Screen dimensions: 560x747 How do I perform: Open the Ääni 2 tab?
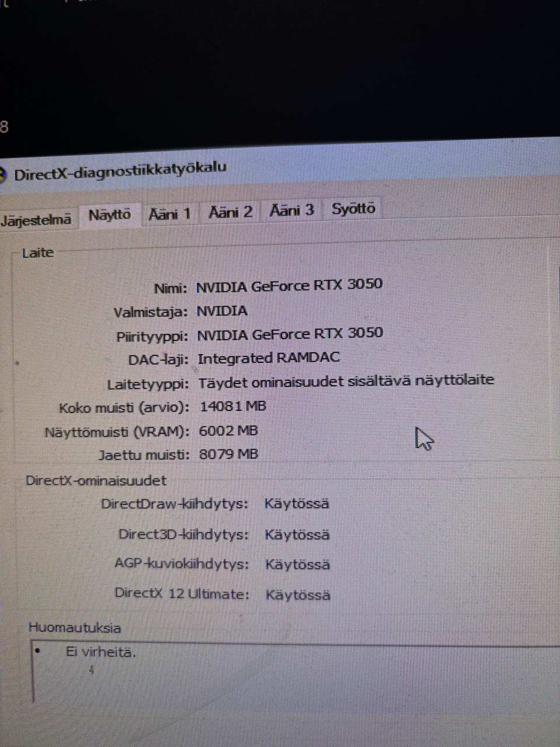(231, 211)
